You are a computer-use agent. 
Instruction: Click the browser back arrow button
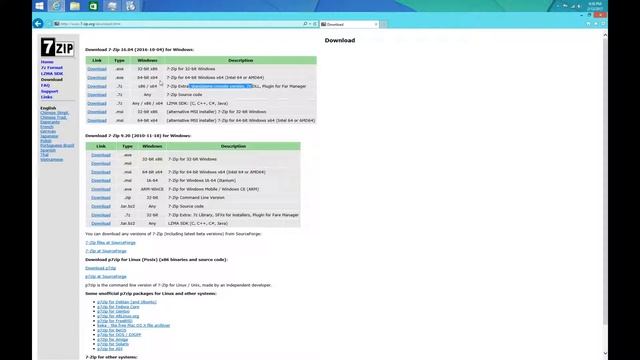[x=38, y=24]
